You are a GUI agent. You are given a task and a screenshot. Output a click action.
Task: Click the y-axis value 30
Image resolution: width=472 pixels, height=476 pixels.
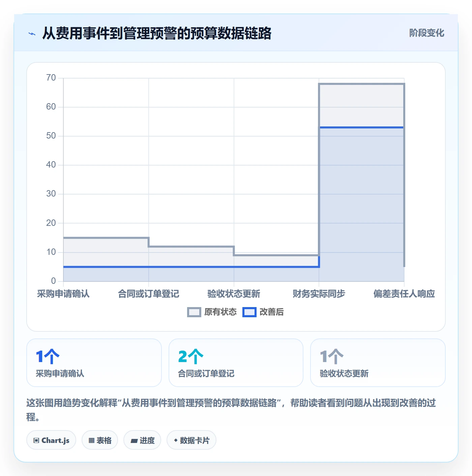(51, 194)
